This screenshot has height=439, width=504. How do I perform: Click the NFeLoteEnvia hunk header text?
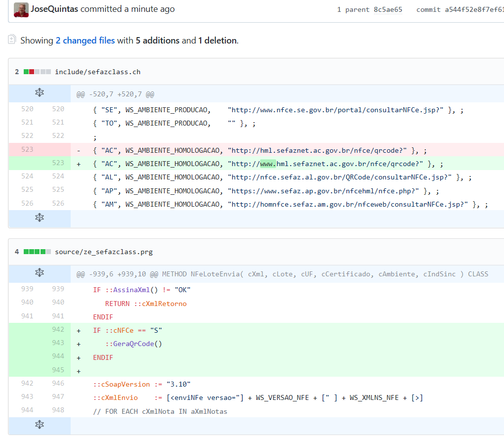click(282, 274)
